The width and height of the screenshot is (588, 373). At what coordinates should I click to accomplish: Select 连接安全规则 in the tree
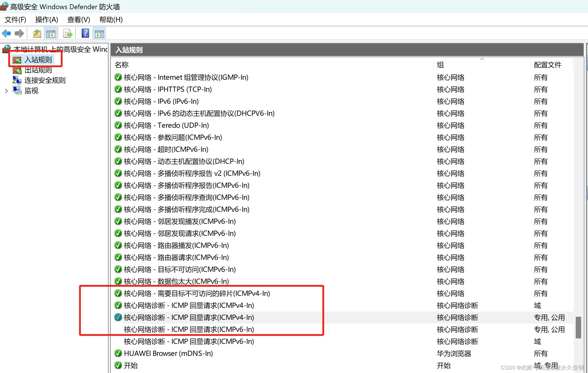pos(45,80)
